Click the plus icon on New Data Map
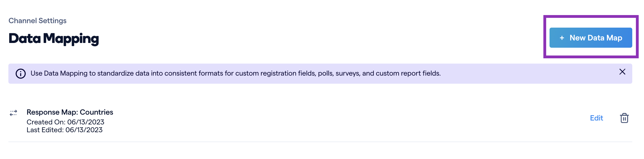This screenshot has width=644, height=159. 562,38
